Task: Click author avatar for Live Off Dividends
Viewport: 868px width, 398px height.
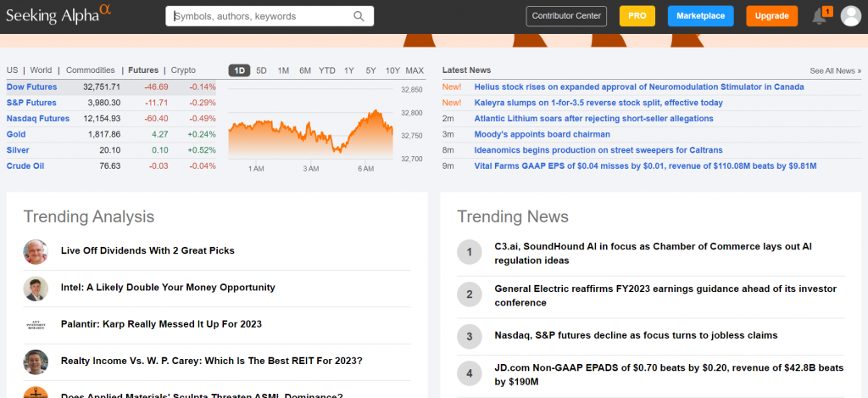Action: point(36,251)
